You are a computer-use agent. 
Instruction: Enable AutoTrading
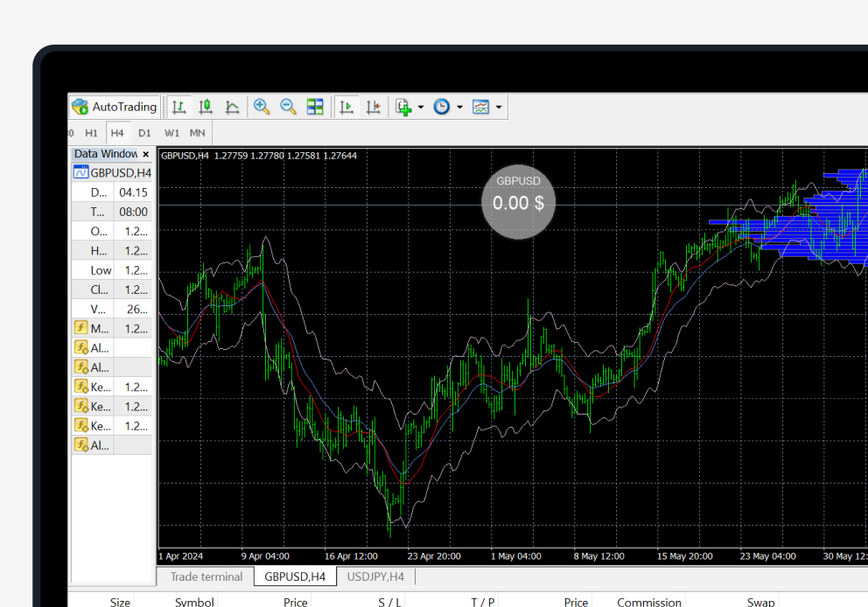point(115,106)
